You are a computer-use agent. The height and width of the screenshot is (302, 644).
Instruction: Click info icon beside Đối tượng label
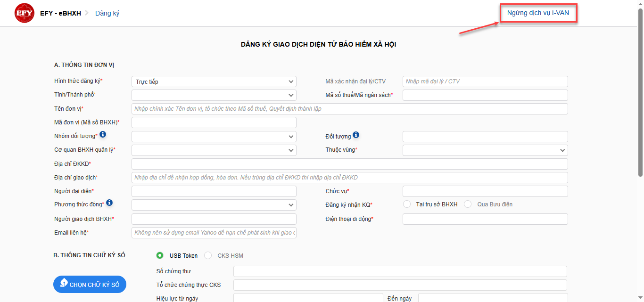point(356,135)
